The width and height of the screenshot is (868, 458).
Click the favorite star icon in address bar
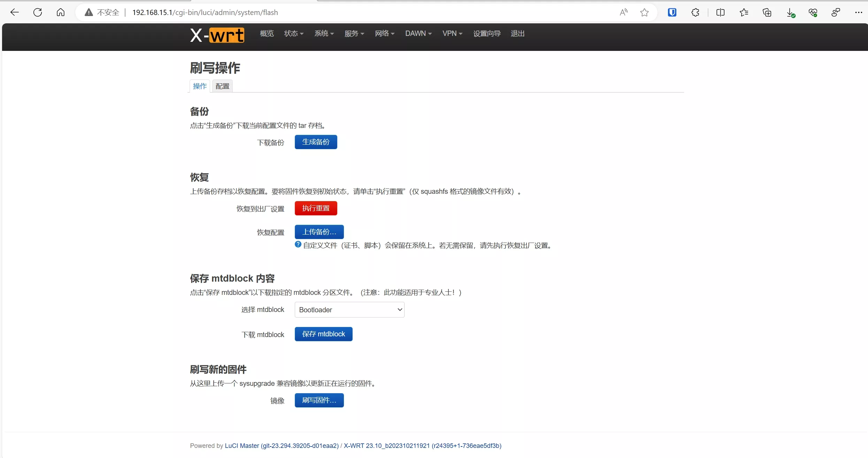pyautogui.click(x=644, y=13)
